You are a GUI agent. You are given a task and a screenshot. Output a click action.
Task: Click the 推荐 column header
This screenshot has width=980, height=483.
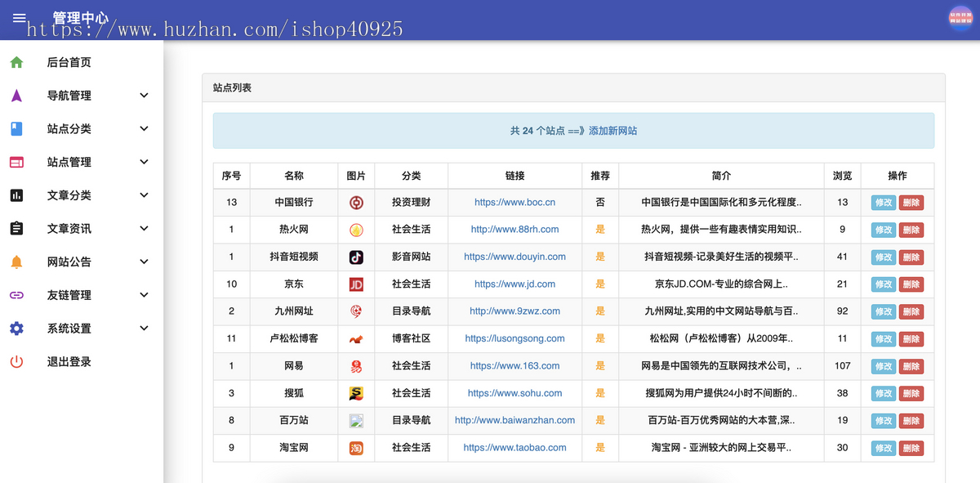[600, 176]
